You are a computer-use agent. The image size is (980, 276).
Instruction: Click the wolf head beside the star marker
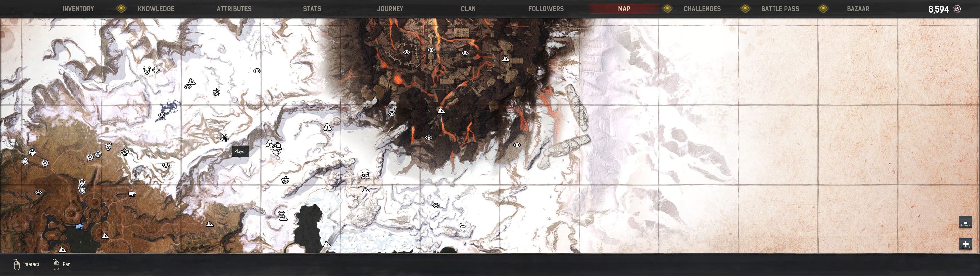[147, 70]
